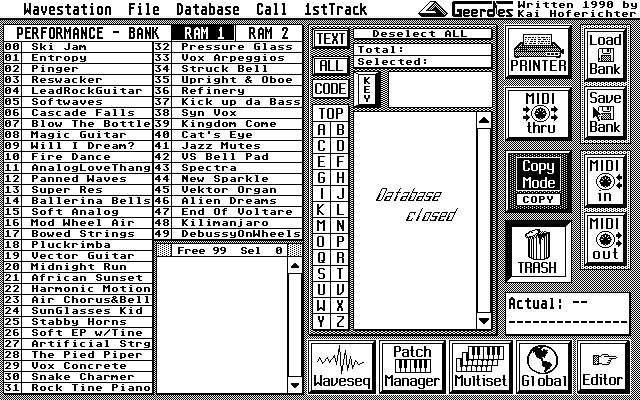The image size is (640, 400).
Task: Open the Database menu
Action: (208, 9)
